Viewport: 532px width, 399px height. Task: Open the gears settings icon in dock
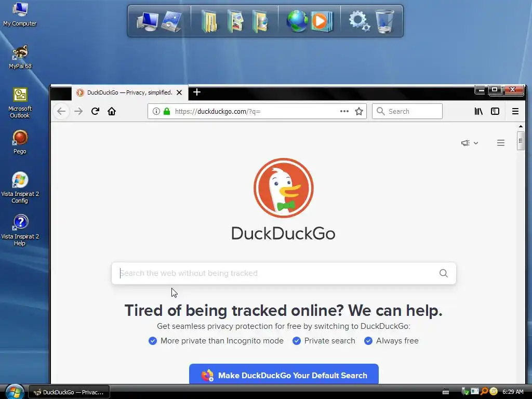pyautogui.click(x=360, y=21)
